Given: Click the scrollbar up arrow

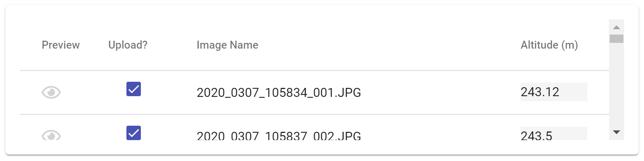Looking at the screenshot, I should (x=617, y=27).
